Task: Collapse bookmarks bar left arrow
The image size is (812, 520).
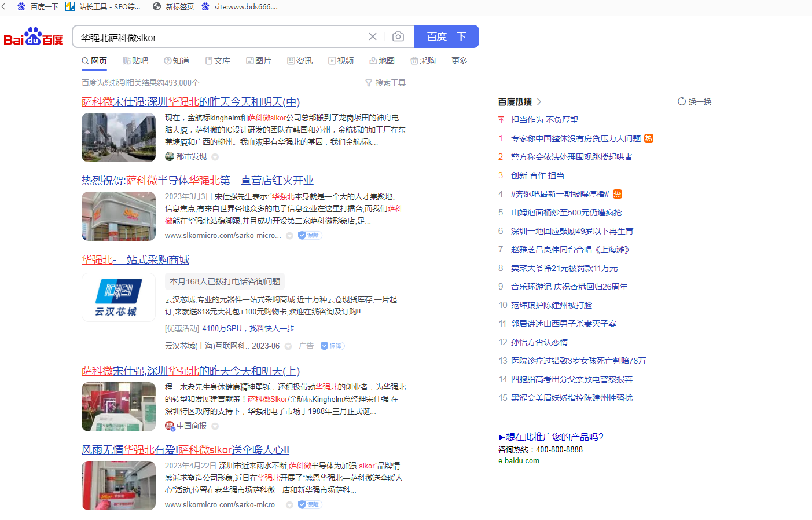Action: point(5,6)
